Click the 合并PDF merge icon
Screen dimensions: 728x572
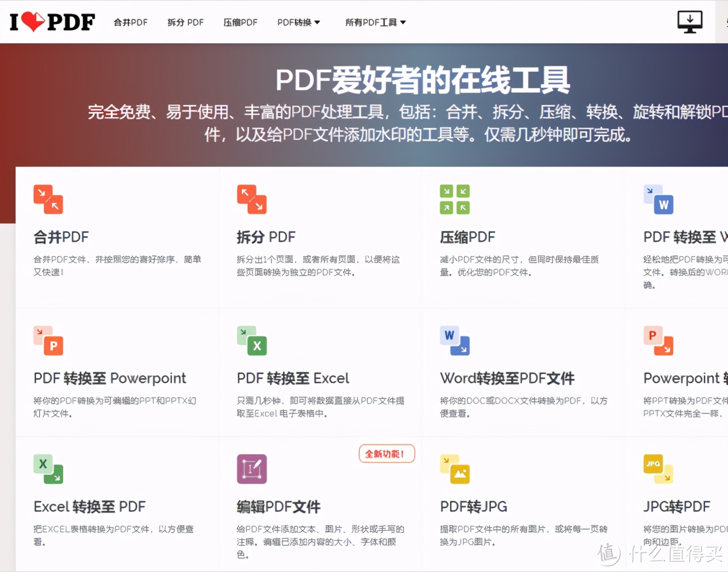tap(48, 199)
